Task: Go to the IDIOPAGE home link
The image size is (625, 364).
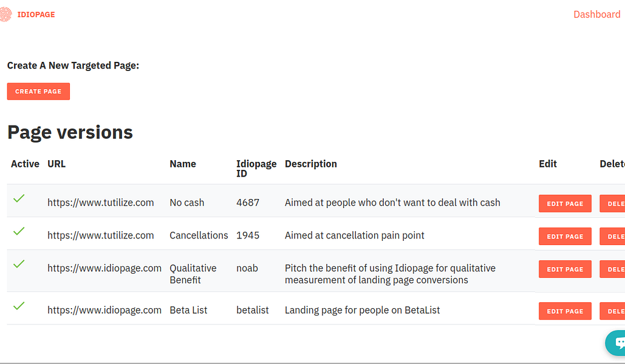Action: tap(36, 15)
